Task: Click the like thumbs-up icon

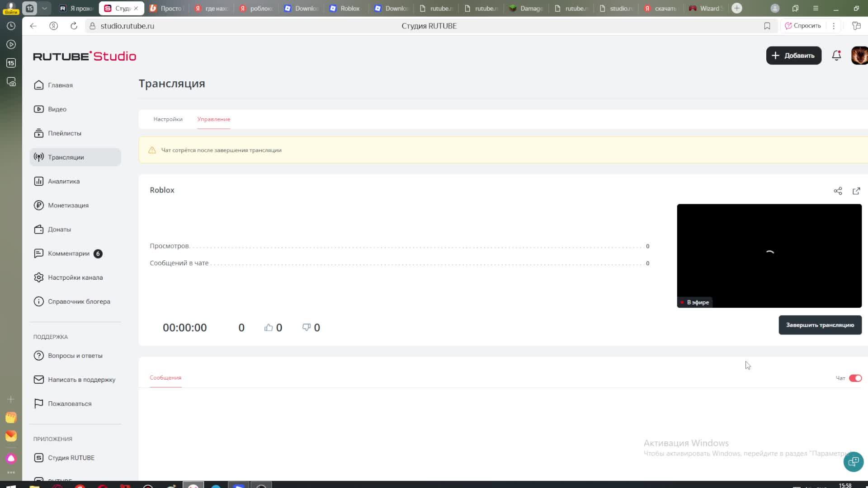Action: point(269,328)
